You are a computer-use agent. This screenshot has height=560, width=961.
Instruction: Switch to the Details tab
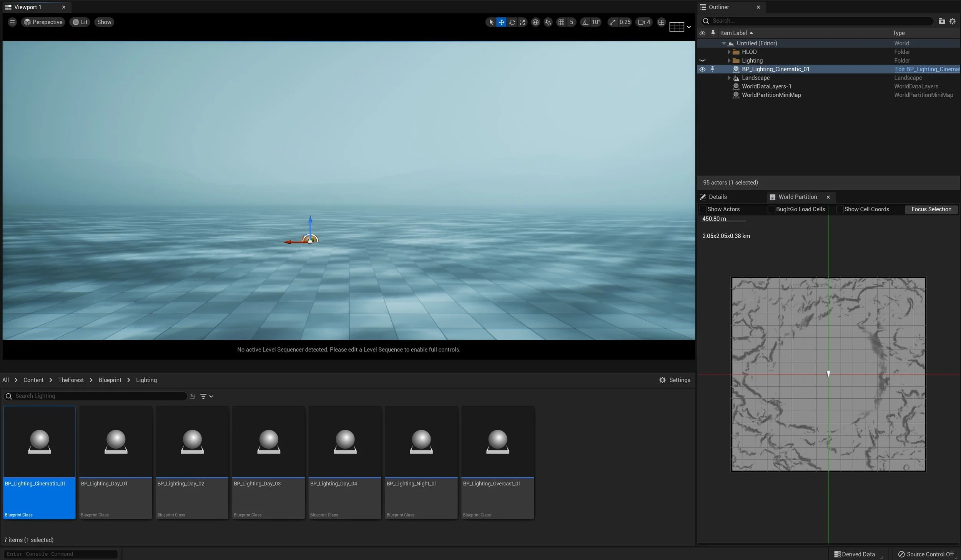tap(717, 197)
